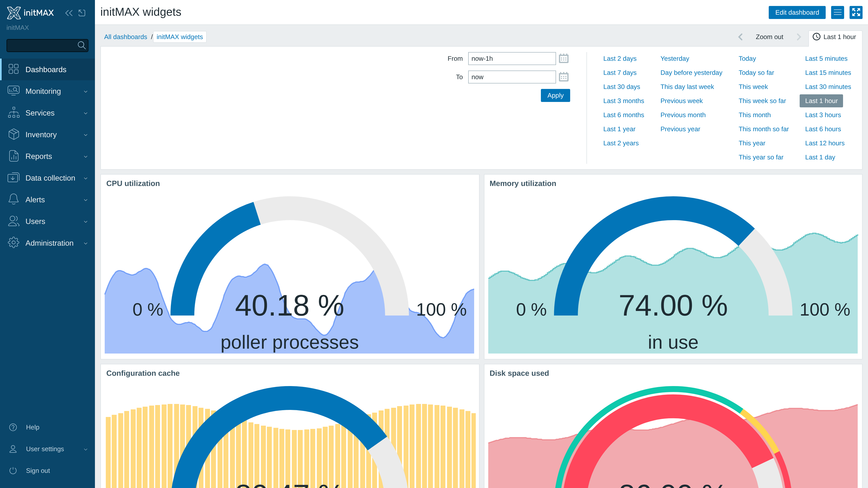Toggle the Last 1 hour time selector tab
The height and width of the screenshot is (488, 868).
(x=835, y=37)
